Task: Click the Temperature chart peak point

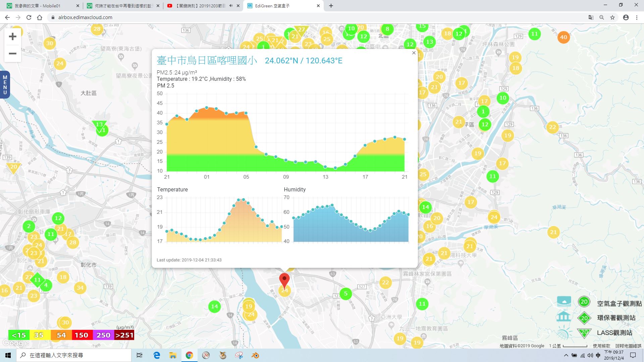Action: pos(243,200)
